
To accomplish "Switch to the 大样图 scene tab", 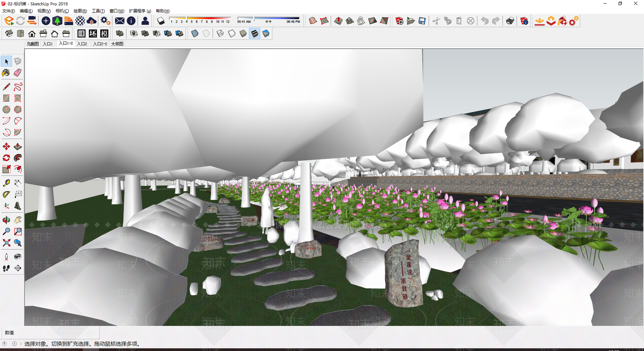I will pos(117,44).
